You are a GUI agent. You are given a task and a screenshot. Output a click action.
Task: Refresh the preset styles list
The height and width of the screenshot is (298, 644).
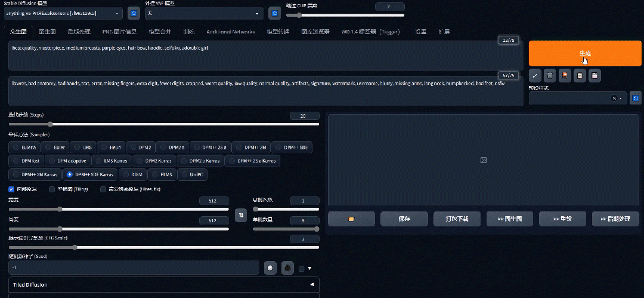click(636, 98)
